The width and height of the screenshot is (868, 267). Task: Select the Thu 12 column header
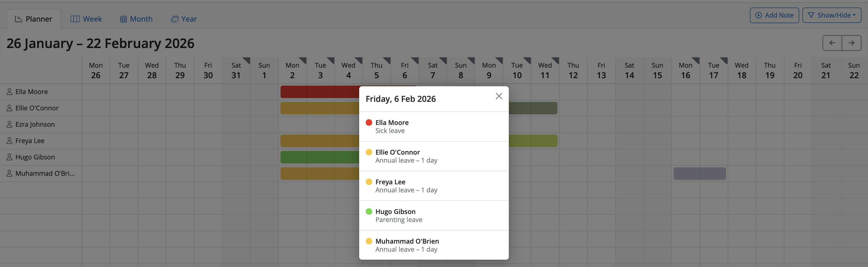tap(573, 70)
